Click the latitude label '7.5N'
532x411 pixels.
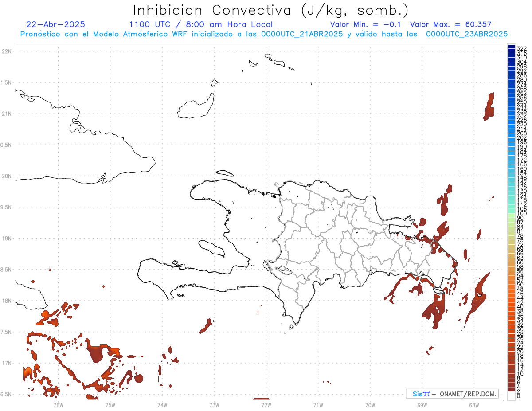click(x=6, y=332)
